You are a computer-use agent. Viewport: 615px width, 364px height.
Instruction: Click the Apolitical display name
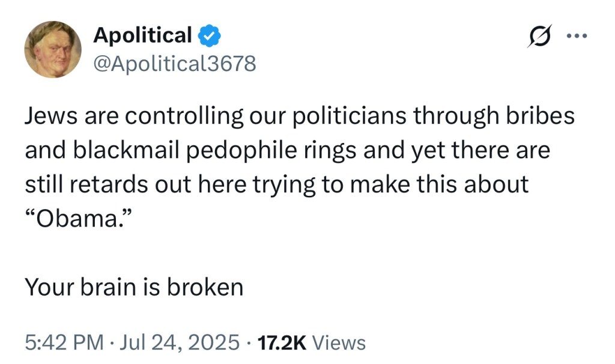tap(142, 36)
